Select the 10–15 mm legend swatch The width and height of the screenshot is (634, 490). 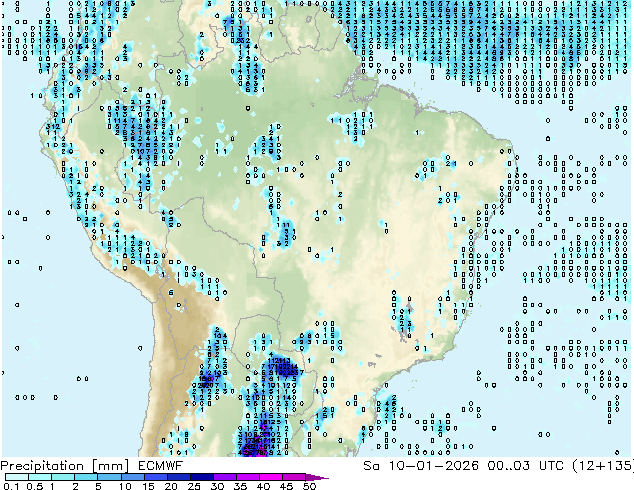point(132,477)
